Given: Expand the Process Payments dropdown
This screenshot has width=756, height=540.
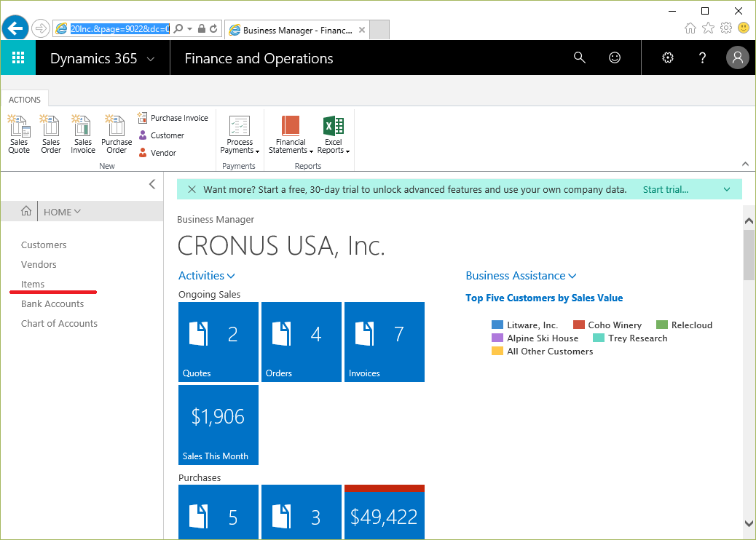Looking at the screenshot, I should pos(240,135).
